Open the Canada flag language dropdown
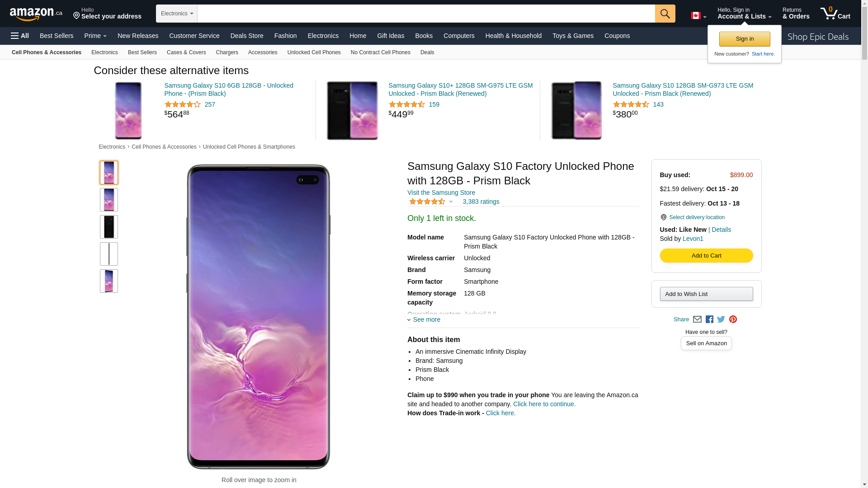The width and height of the screenshot is (868, 488). 698,16
